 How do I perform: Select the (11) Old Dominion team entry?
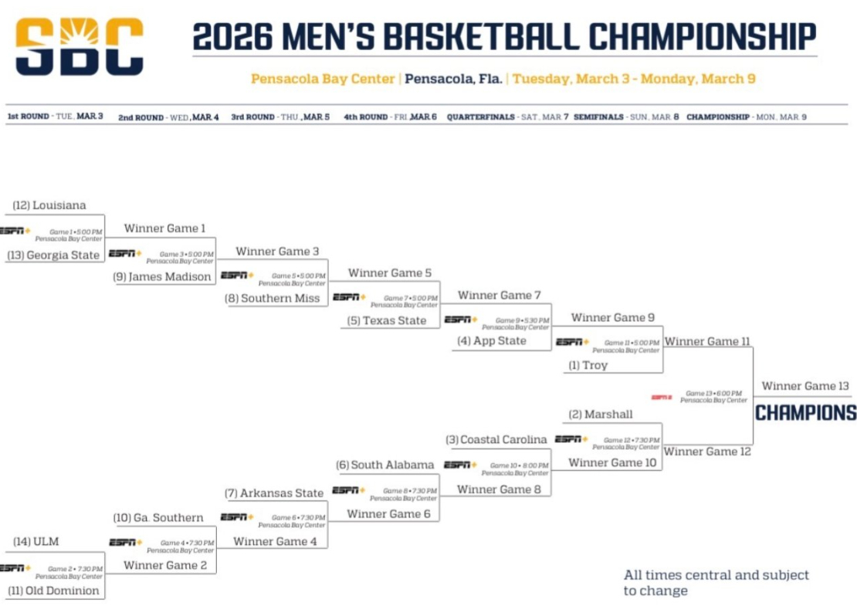(x=54, y=591)
